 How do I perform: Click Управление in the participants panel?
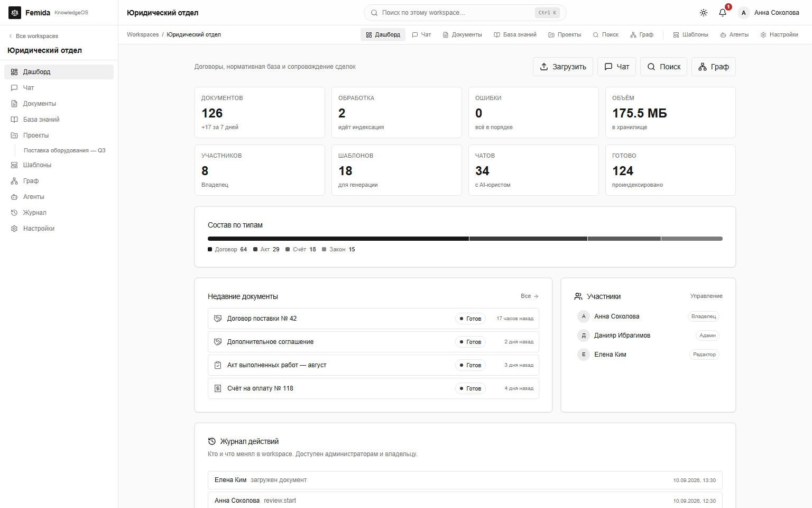coord(706,296)
